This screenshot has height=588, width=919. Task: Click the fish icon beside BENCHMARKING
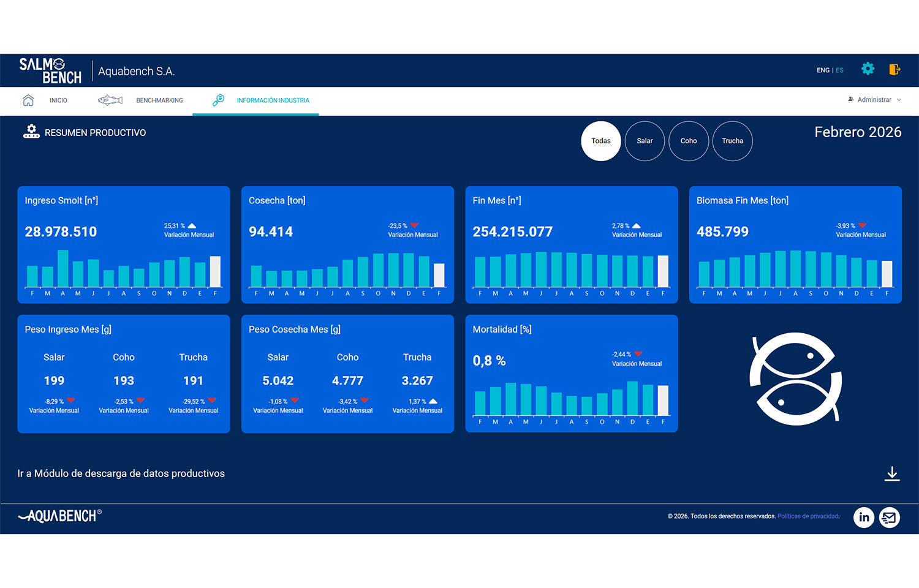coord(110,100)
